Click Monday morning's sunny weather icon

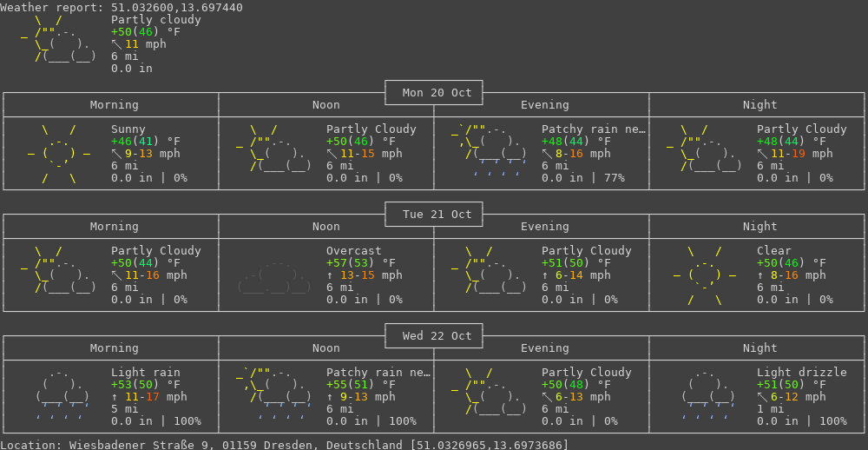coord(59,154)
